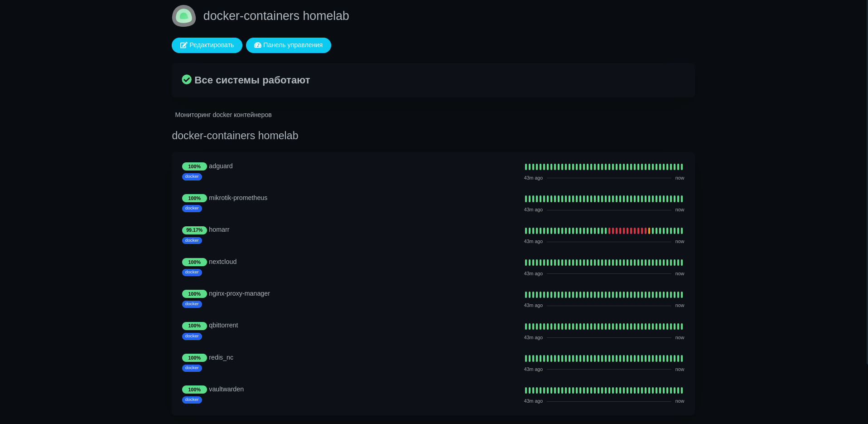This screenshot has width=868, height=424.
Task: Click the docker tag under nextcloud
Action: 192,273
